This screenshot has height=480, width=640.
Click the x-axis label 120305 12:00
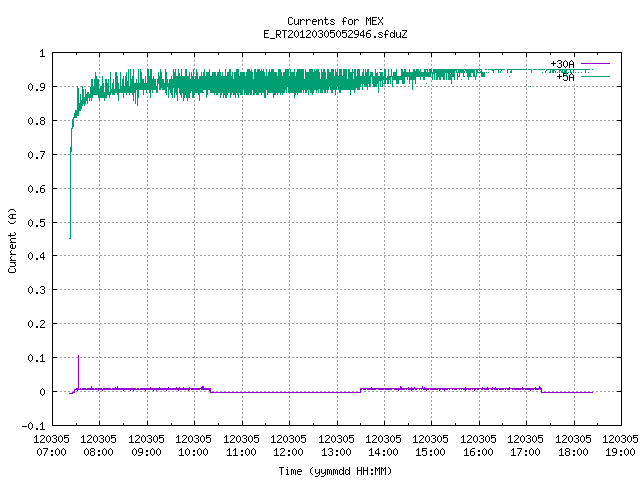pyautogui.click(x=289, y=445)
